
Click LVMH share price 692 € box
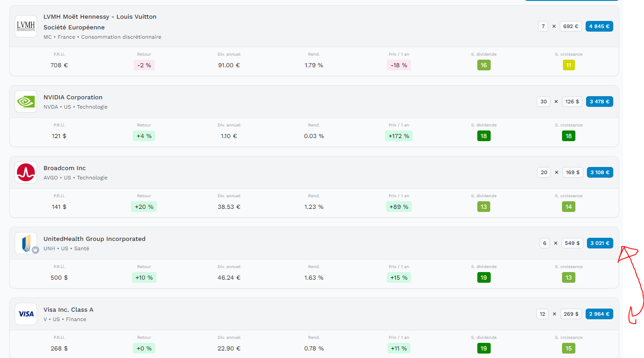[x=571, y=26]
